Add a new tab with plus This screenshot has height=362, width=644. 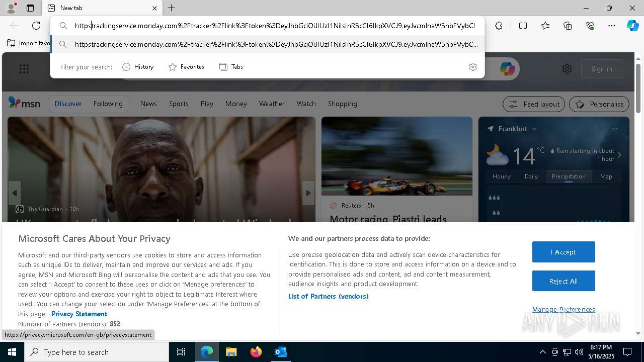(x=172, y=8)
